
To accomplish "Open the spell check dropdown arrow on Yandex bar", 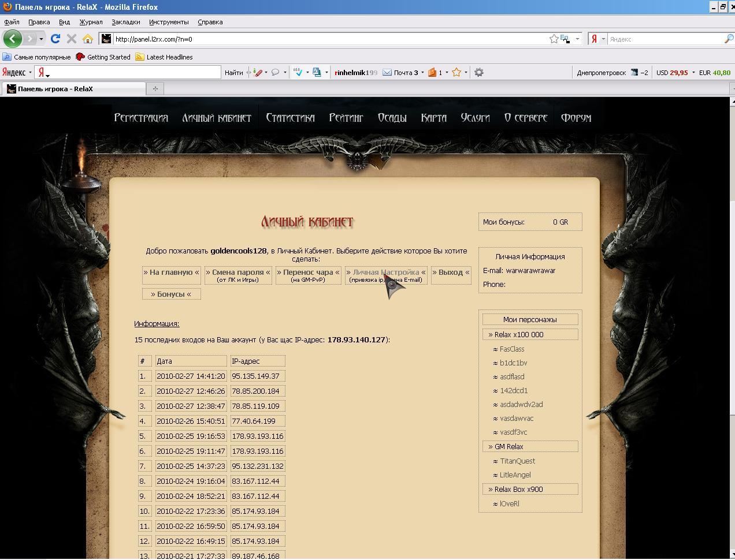I will tap(307, 72).
